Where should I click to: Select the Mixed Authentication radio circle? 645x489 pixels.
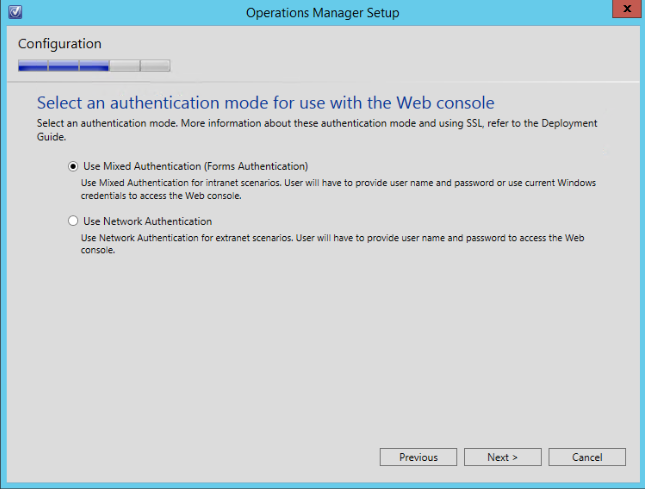coord(72,166)
